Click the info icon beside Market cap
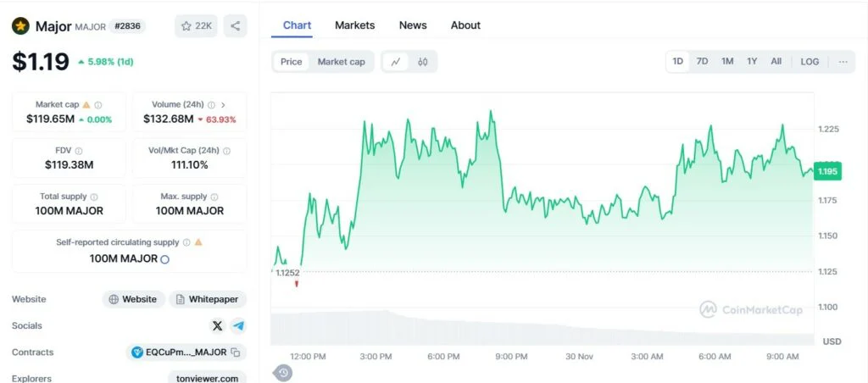 coord(98,105)
